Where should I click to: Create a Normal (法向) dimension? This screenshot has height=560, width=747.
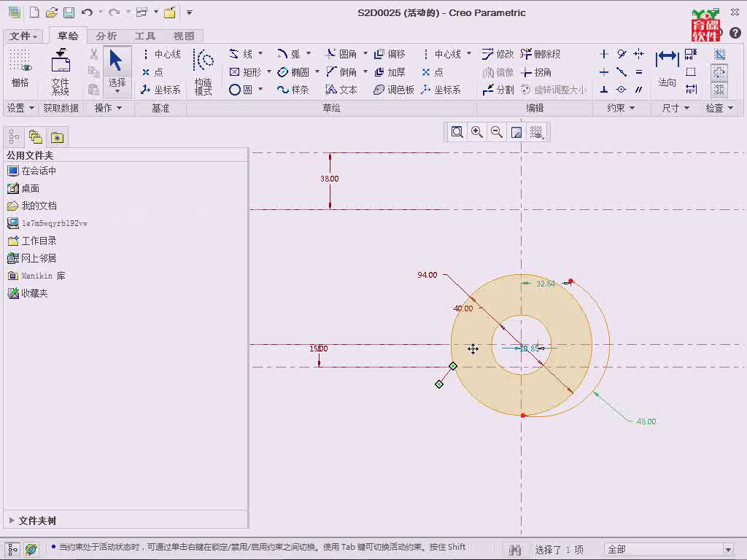tap(667, 69)
